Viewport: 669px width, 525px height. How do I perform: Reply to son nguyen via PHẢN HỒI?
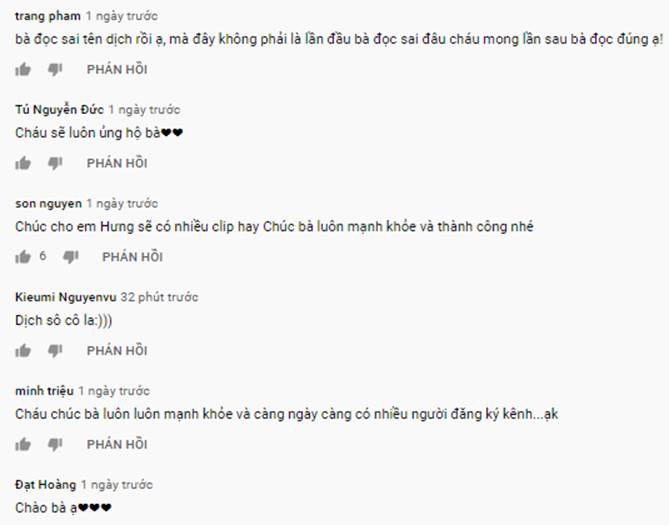[x=133, y=257]
